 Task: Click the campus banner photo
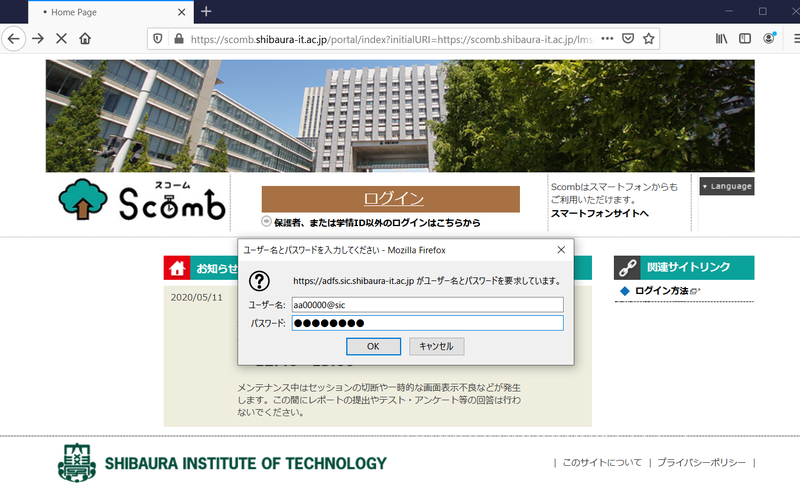(400, 116)
